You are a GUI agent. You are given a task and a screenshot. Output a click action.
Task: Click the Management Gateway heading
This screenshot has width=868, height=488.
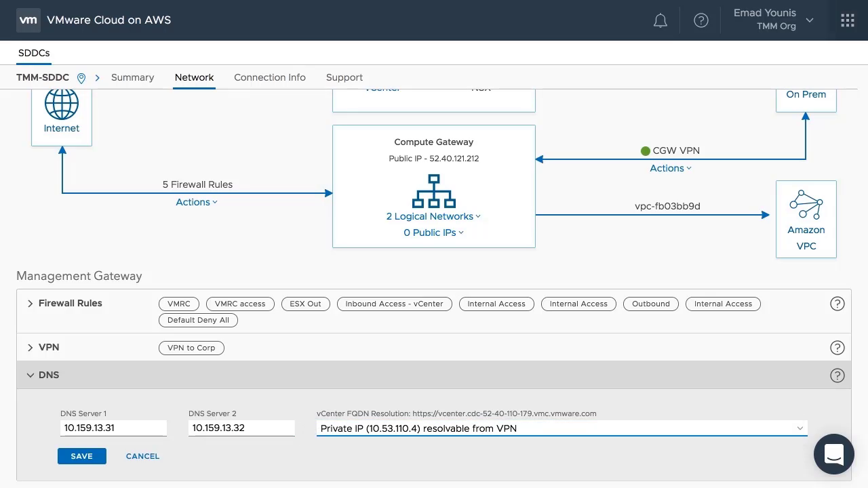(79, 276)
